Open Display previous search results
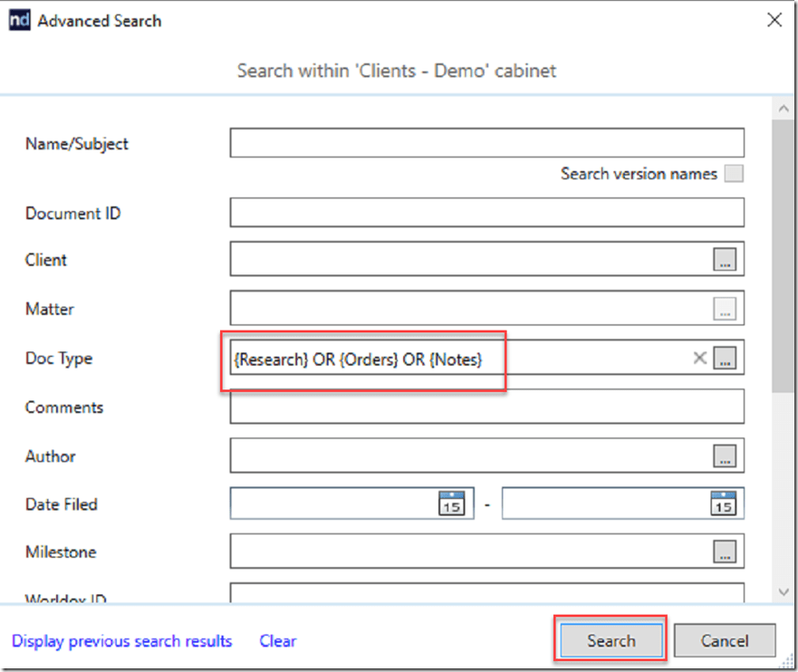Image resolution: width=798 pixels, height=672 pixels. point(121,640)
